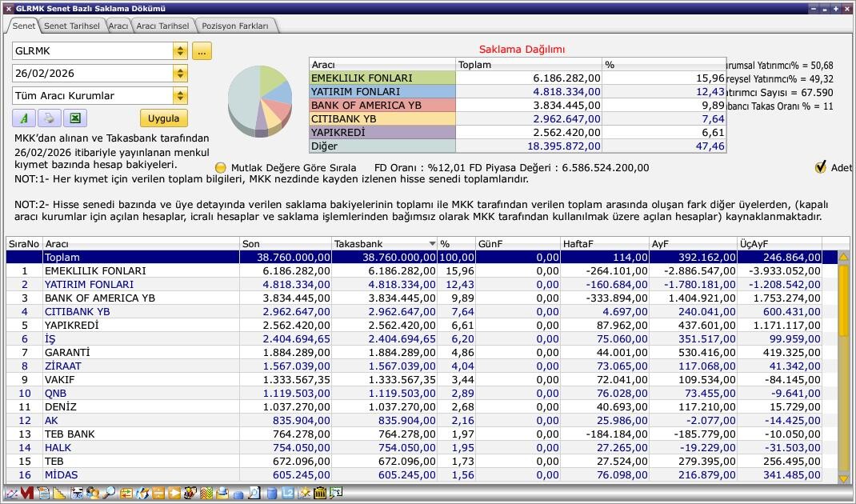This screenshot has width=856, height=504.
Task: Open the magnifying glass search tool
Action: (x=108, y=493)
